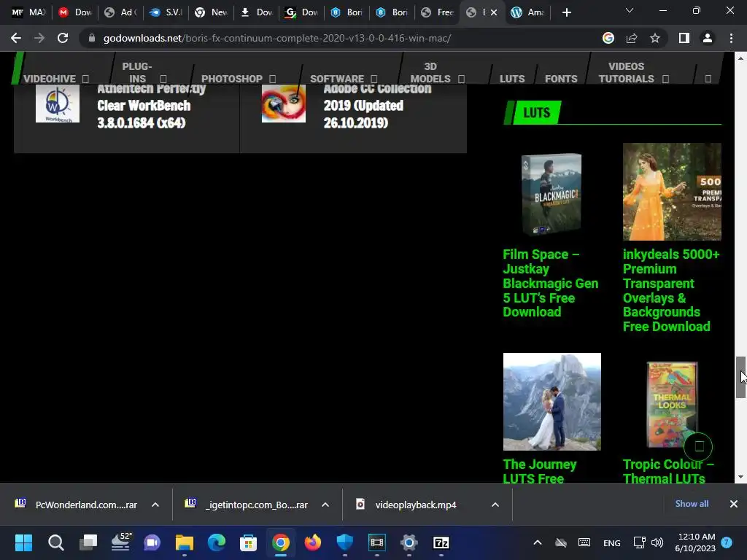Expand options for igetintopc rar download
The width and height of the screenshot is (747, 560).
pos(325,505)
